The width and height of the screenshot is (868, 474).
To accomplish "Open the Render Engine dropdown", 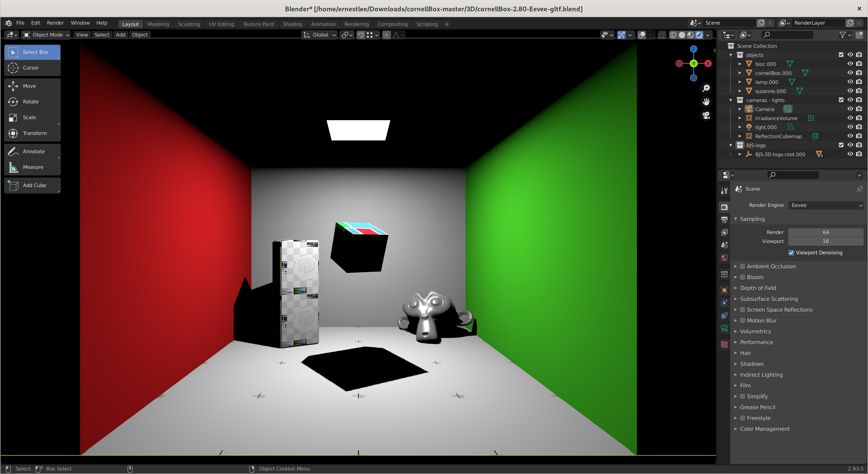I will 826,205.
